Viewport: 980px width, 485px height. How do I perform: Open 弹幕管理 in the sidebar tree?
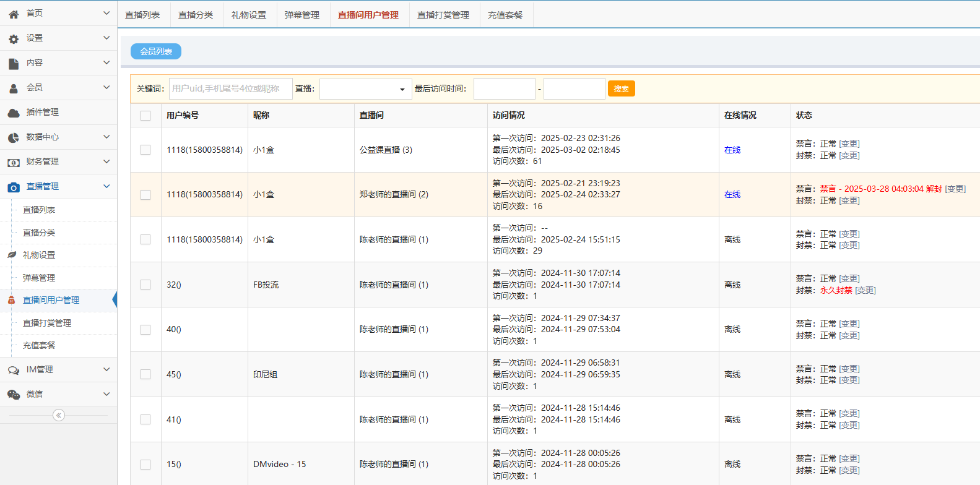coord(39,278)
